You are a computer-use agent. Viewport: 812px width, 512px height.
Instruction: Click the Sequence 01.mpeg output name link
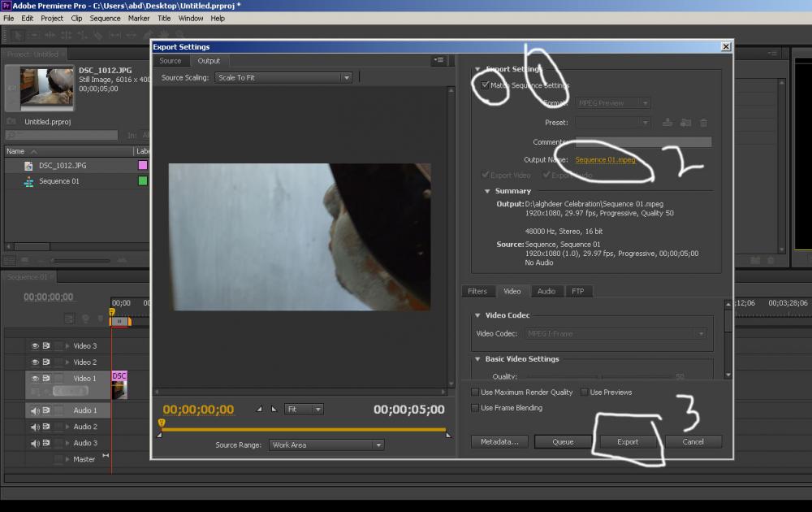605,160
